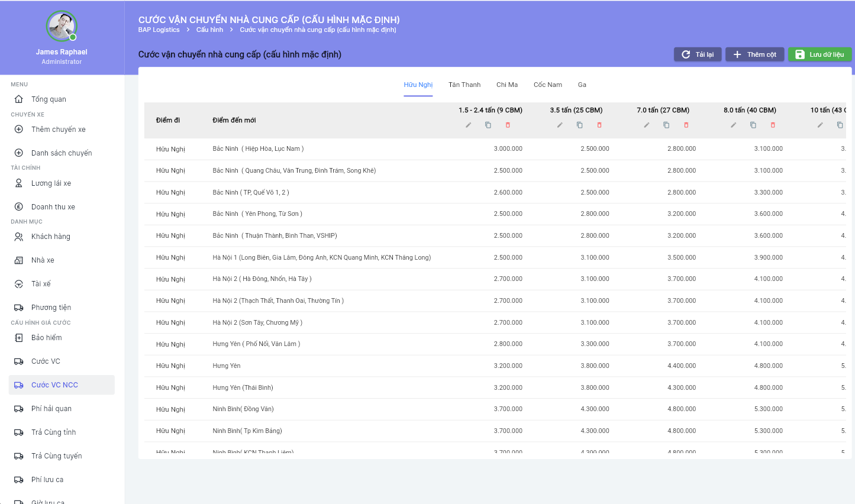Copy the 3.5 tấn (25 CBM) column
Screen dimensions: 855x504
(579, 125)
